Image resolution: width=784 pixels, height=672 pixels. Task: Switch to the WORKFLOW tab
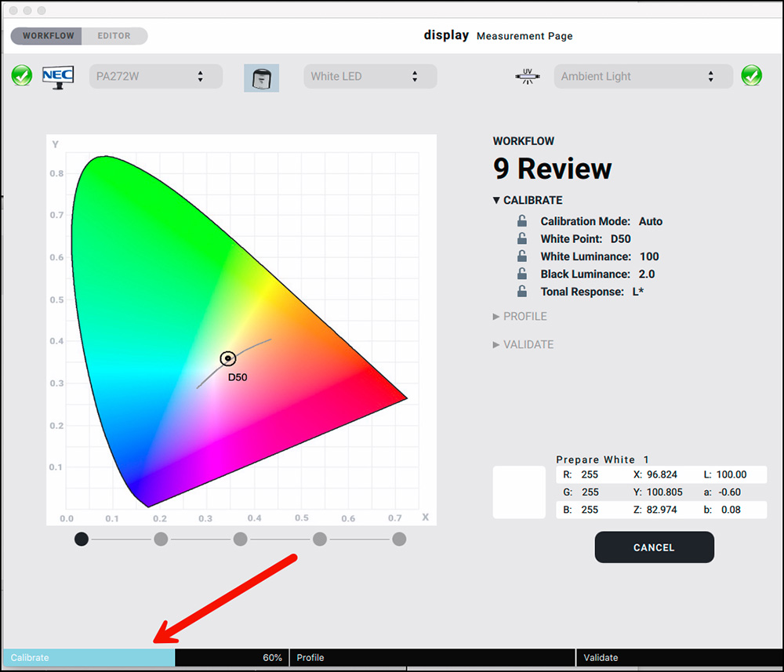[46, 36]
